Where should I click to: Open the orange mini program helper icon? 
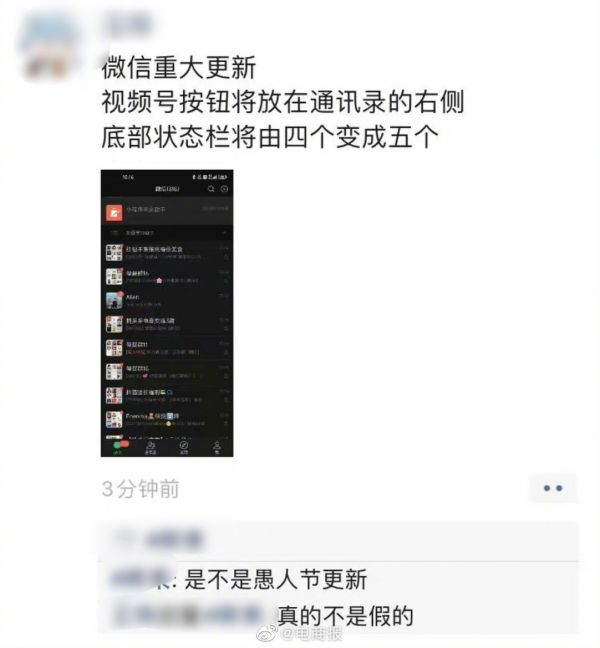click(x=114, y=212)
